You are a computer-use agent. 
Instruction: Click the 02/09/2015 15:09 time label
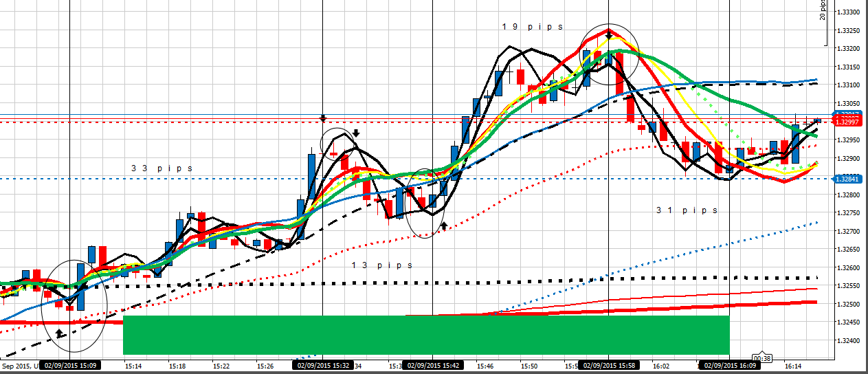[70, 365]
